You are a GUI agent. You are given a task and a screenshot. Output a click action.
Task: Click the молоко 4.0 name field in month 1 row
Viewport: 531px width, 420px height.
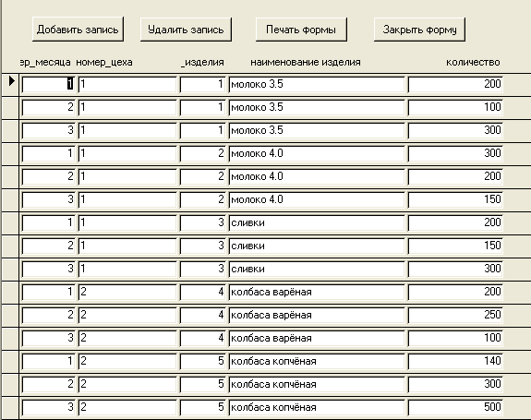(317, 153)
